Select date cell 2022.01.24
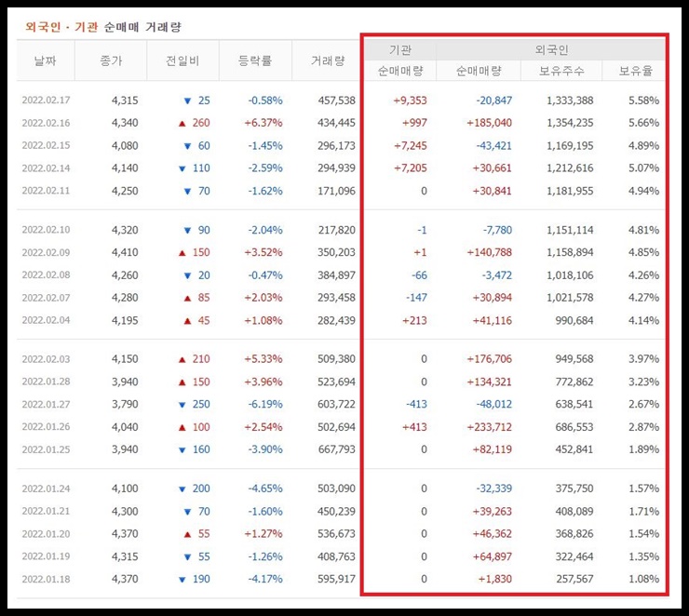The height and width of the screenshot is (616, 689). coord(47,489)
